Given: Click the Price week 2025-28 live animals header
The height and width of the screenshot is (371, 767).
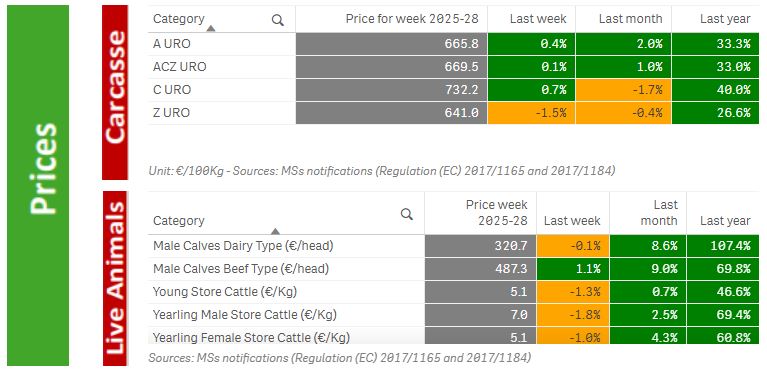Looking at the screenshot, I should click(x=496, y=212).
